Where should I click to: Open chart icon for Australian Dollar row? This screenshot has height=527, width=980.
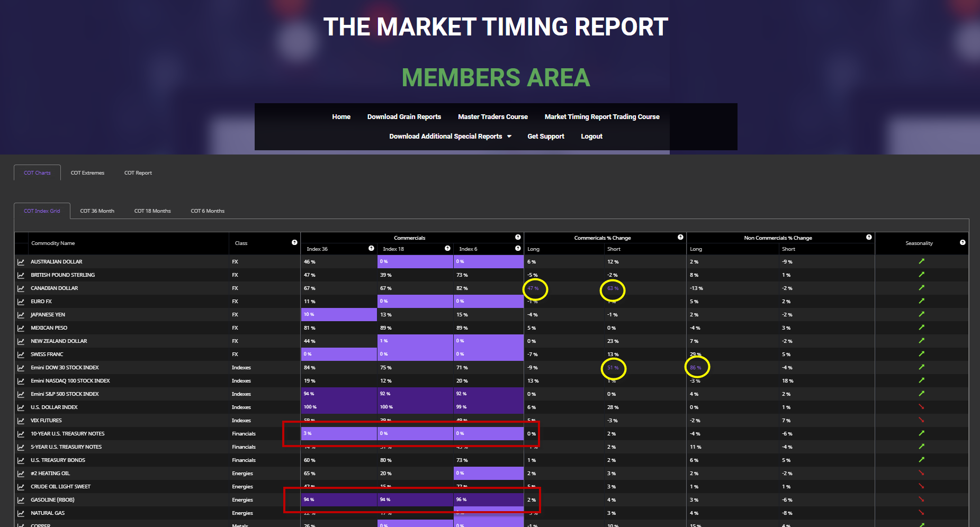(21, 262)
